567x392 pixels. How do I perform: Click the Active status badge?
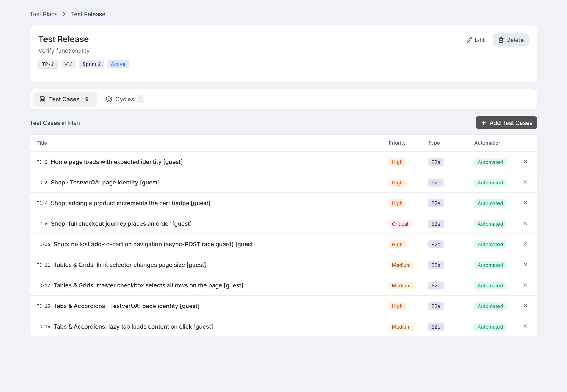118,64
